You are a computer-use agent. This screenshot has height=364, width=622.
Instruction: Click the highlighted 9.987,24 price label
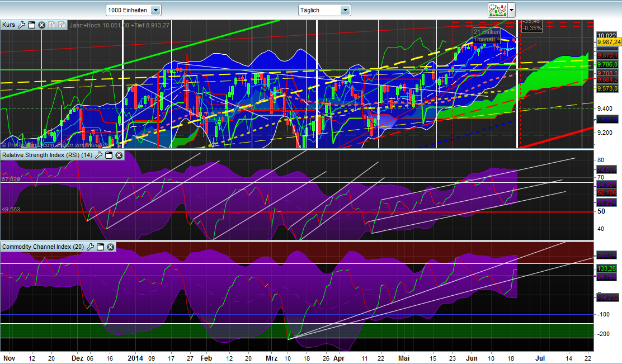click(607, 41)
